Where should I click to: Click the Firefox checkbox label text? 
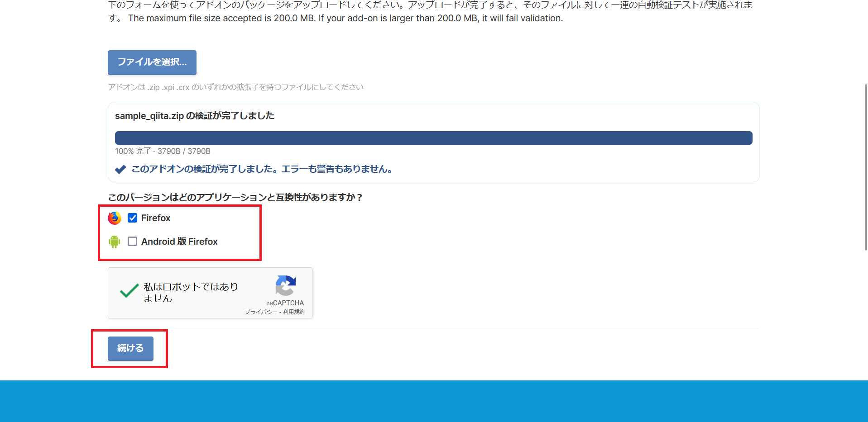(x=156, y=218)
